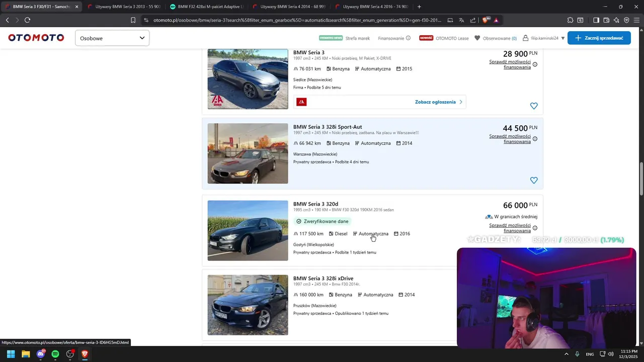The height and width of the screenshot is (362, 644).
Task: Open BMW Seria 3 328i xDrive listing title
Action: coord(323,278)
